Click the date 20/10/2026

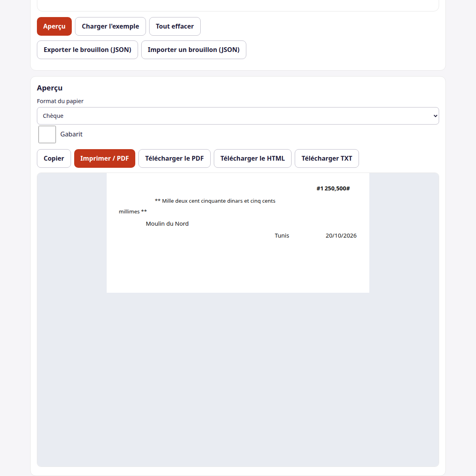(341, 236)
